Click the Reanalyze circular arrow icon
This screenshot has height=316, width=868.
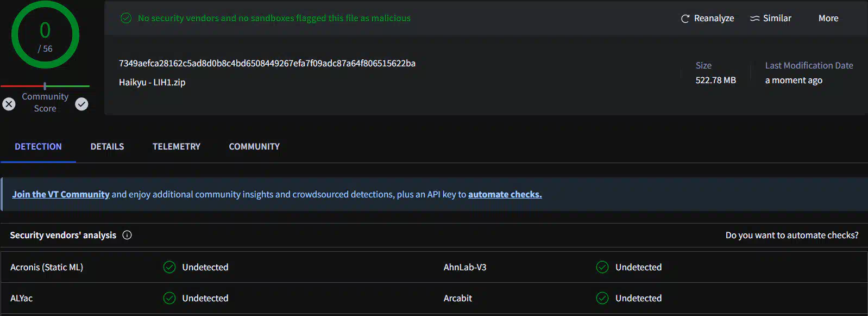pos(685,18)
